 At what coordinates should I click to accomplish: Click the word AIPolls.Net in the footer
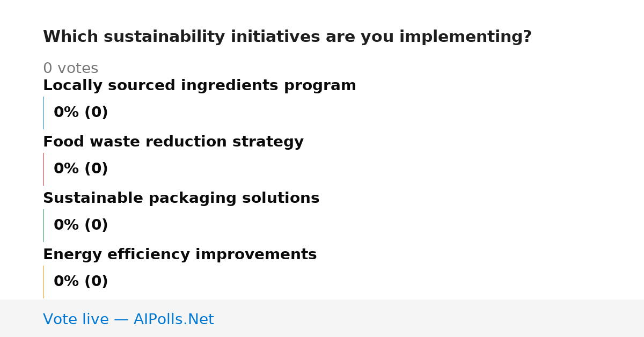tap(173, 319)
